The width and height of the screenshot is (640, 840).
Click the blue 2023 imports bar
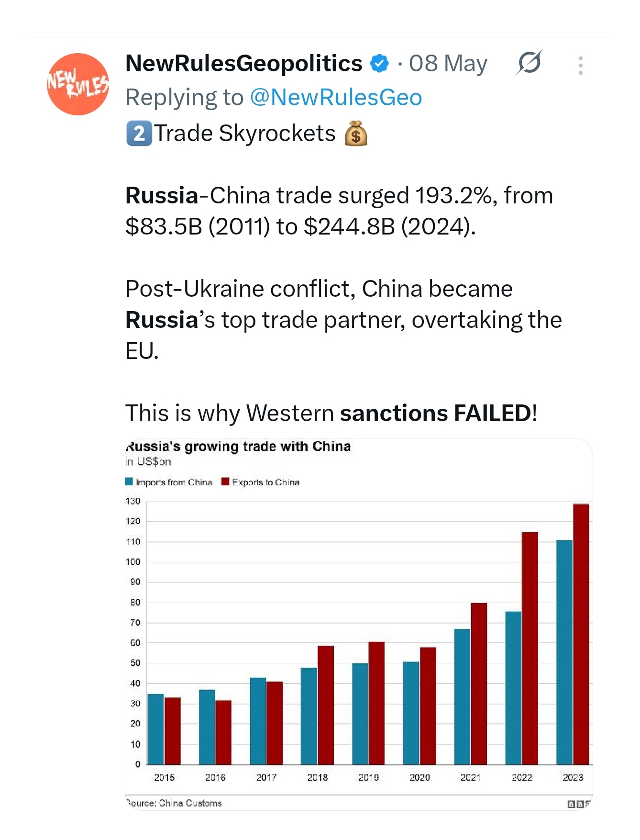(564, 652)
